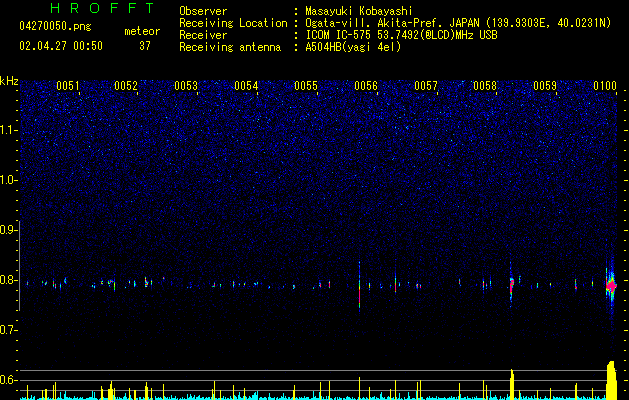Click the Receiver field label

pyautogui.click(x=203, y=35)
